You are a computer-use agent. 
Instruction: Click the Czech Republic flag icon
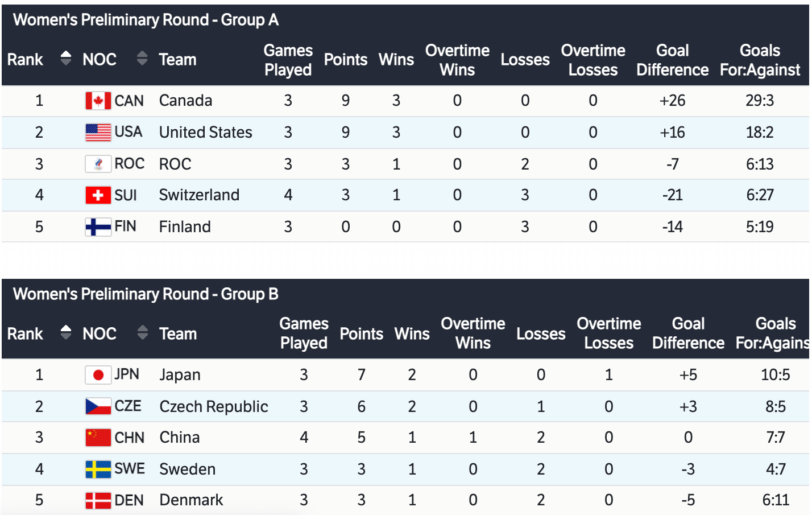pyautogui.click(x=98, y=406)
